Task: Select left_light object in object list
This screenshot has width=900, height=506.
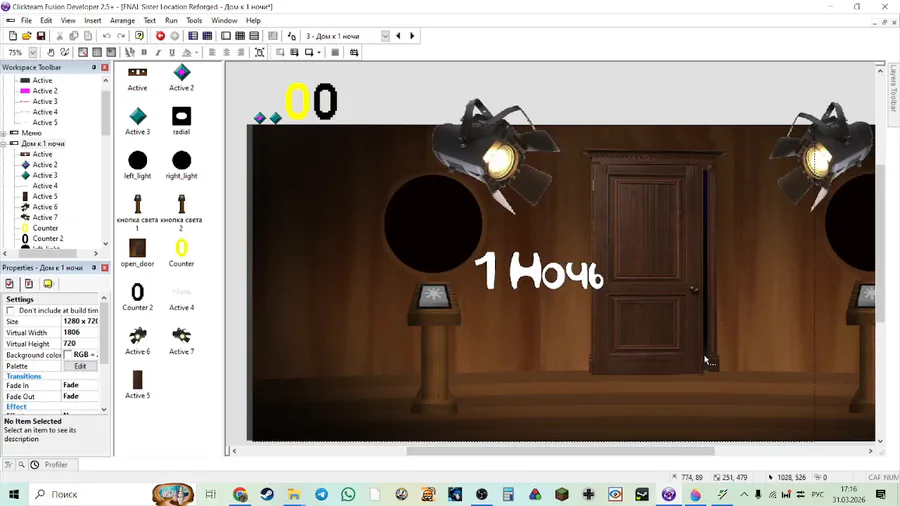Action: coord(137,165)
